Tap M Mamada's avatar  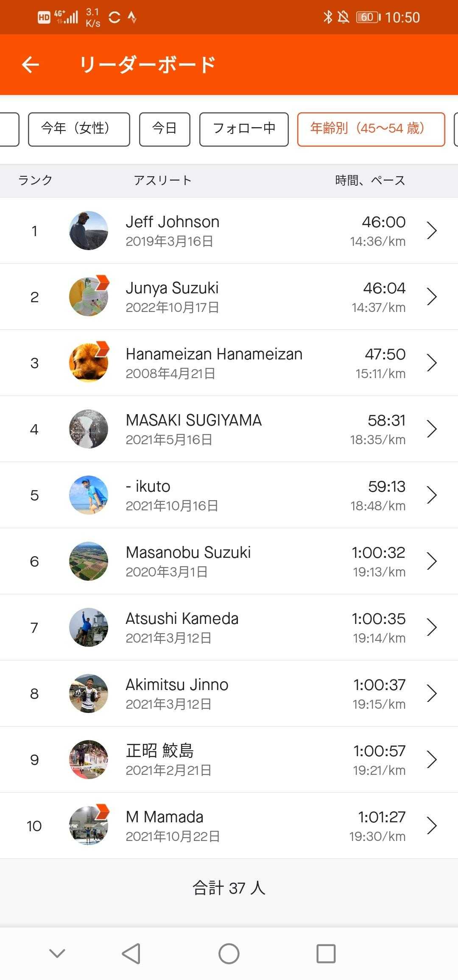(x=88, y=826)
